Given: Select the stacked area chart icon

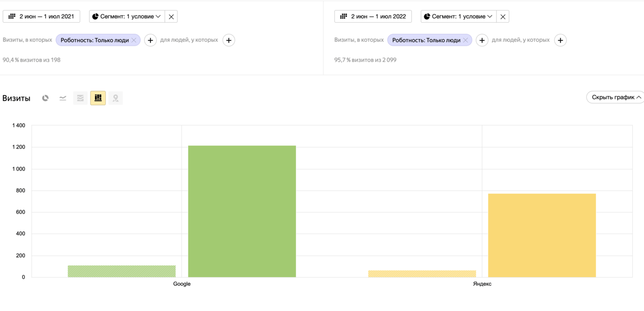Looking at the screenshot, I should tap(80, 98).
